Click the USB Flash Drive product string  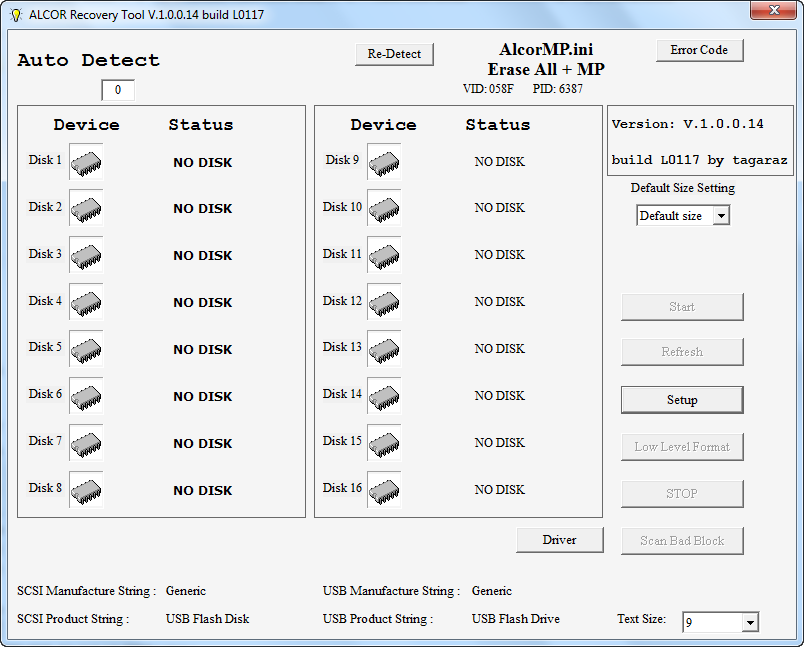coord(516,619)
